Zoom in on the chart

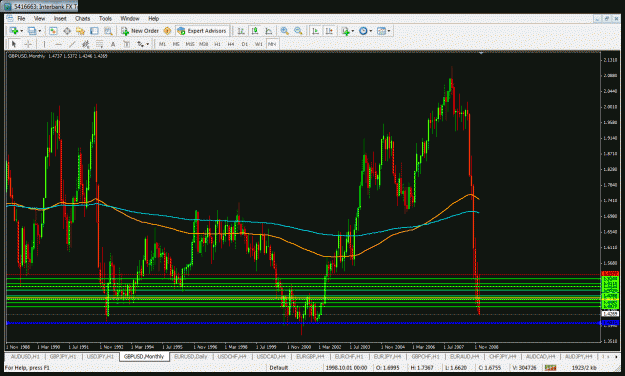coord(285,31)
